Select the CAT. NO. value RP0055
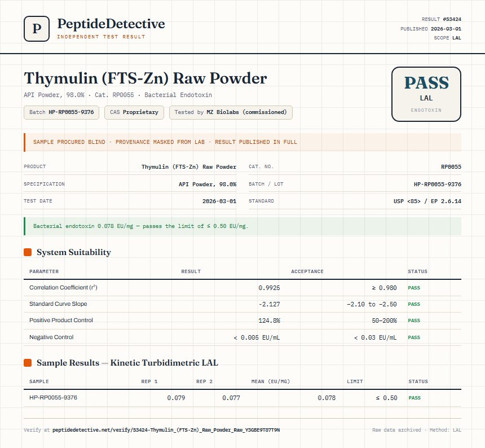 451,167
